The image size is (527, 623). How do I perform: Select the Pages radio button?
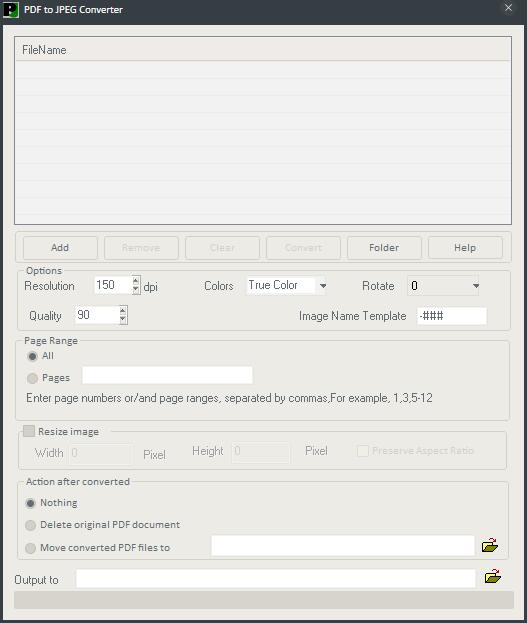pos(33,378)
